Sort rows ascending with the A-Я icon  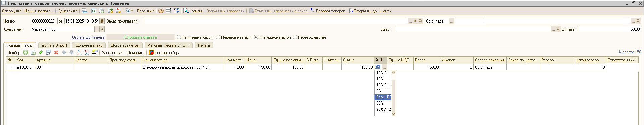(79, 52)
